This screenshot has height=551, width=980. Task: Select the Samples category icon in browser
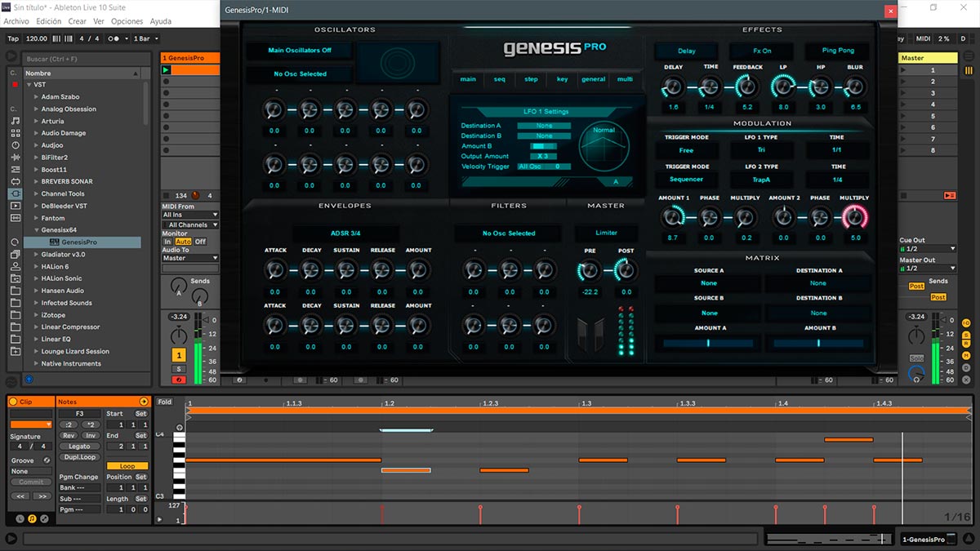[x=16, y=218]
